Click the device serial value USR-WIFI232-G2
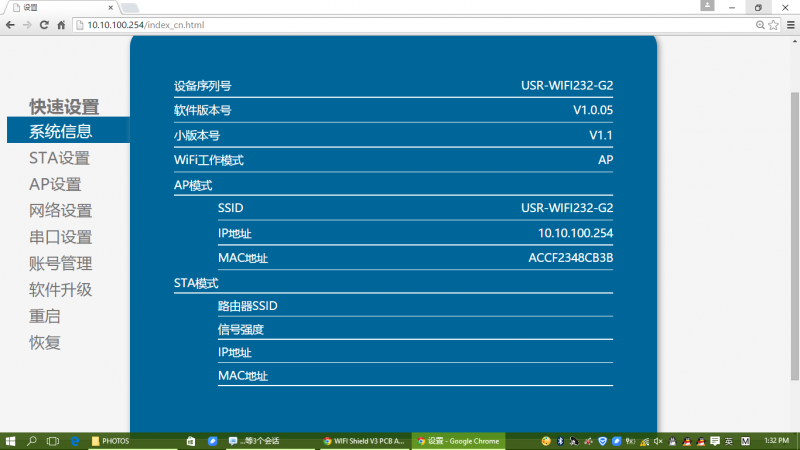800x450 pixels. point(567,85)
